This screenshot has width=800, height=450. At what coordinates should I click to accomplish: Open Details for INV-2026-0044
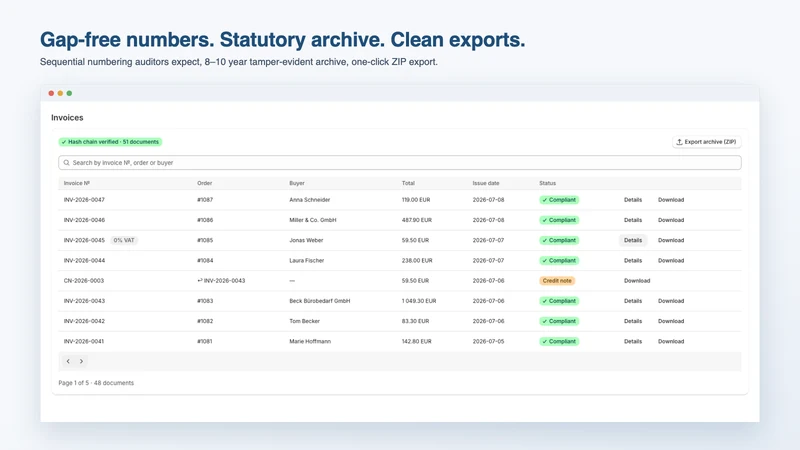tap(633, 261)
